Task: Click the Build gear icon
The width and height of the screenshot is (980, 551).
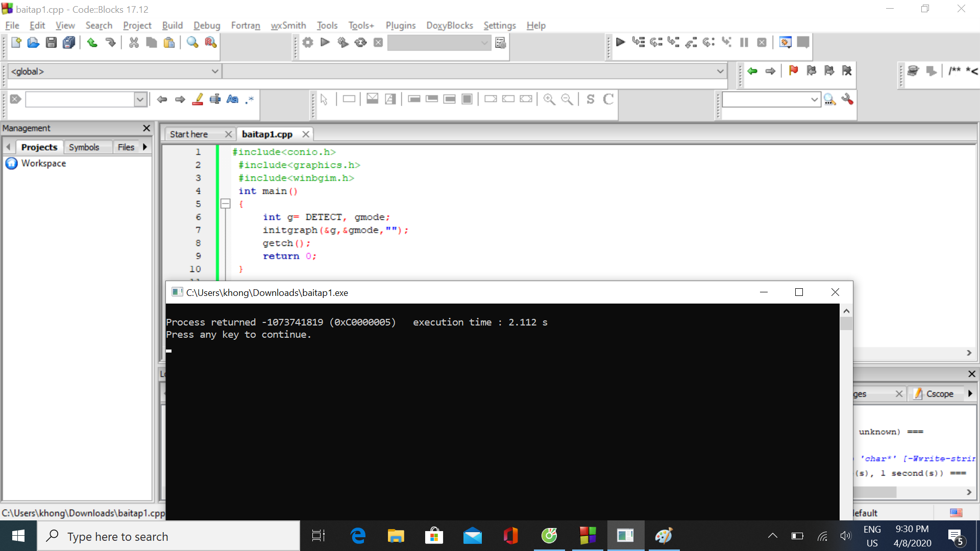Action: [307, 43]
